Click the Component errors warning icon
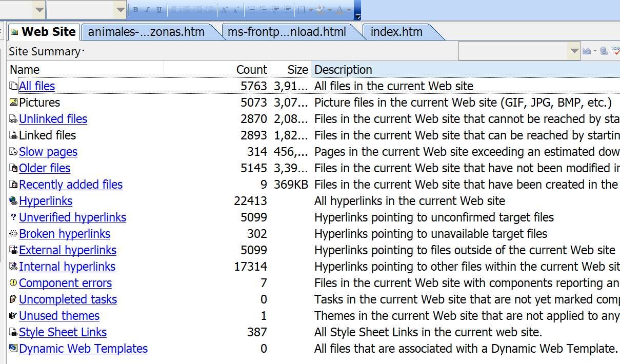The image size is (620, 364). 13,283
